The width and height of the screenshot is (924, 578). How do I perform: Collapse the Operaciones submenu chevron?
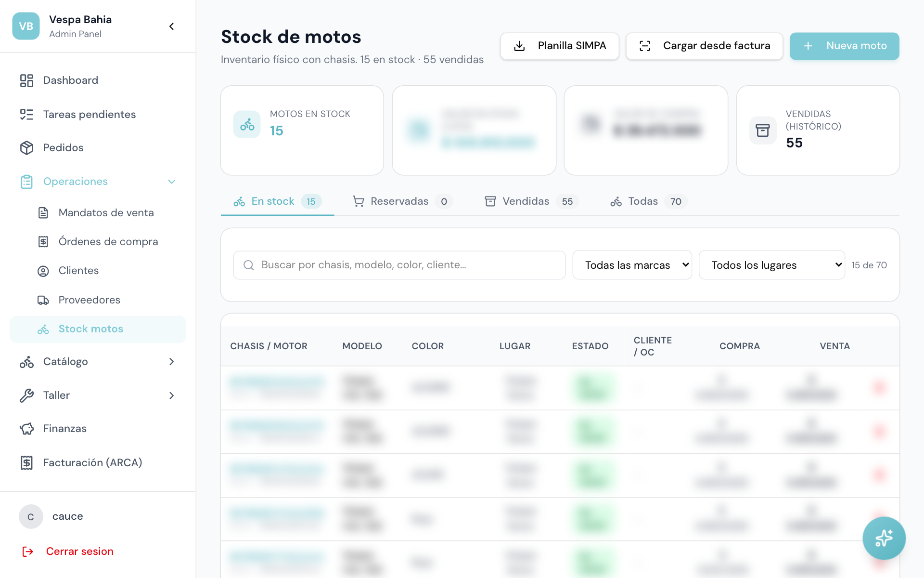pos(171,182)
